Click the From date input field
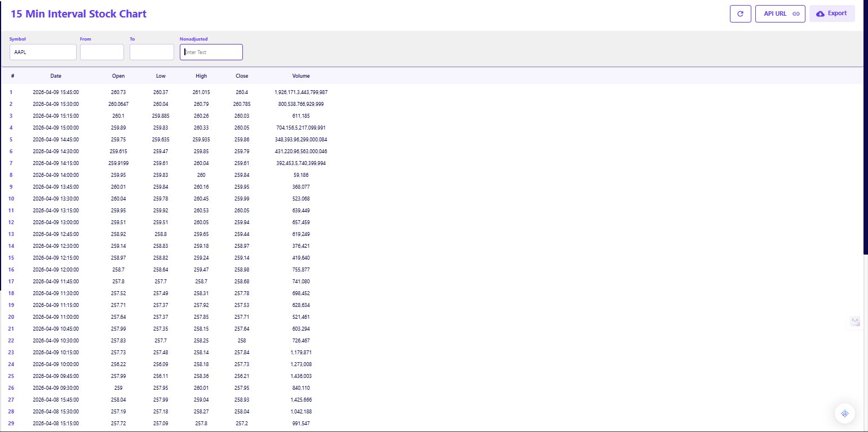868x432 pixels. coord(102,52)
